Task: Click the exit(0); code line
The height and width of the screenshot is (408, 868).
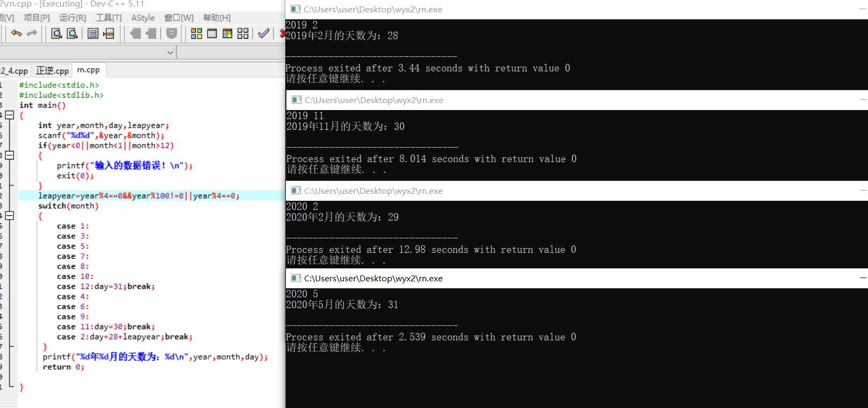Action: pyautogui.click(x=75, y=176)
